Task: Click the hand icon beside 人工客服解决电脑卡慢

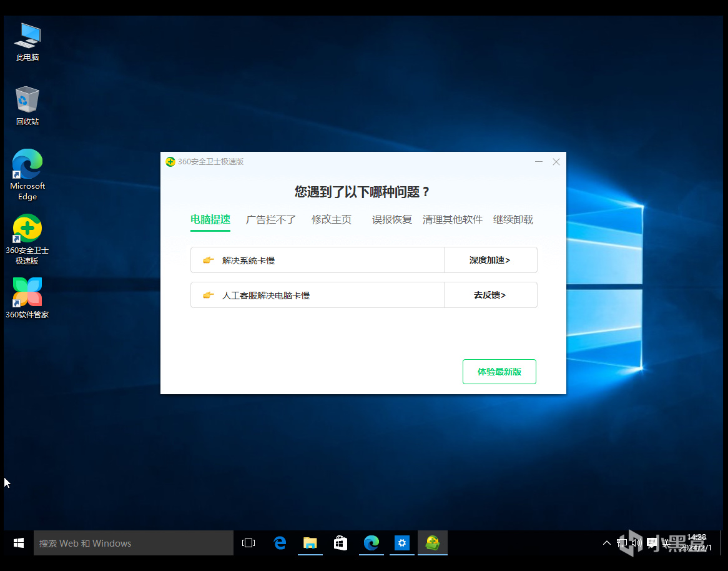Action: coord(209,295)
